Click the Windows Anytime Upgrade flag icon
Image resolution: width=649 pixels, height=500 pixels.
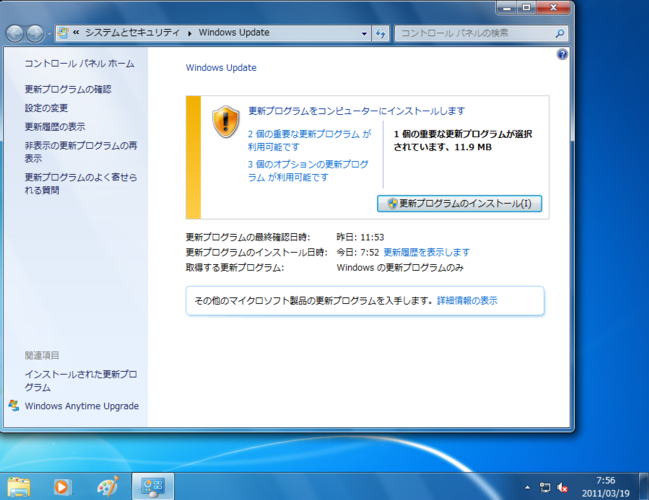point(14,406)
